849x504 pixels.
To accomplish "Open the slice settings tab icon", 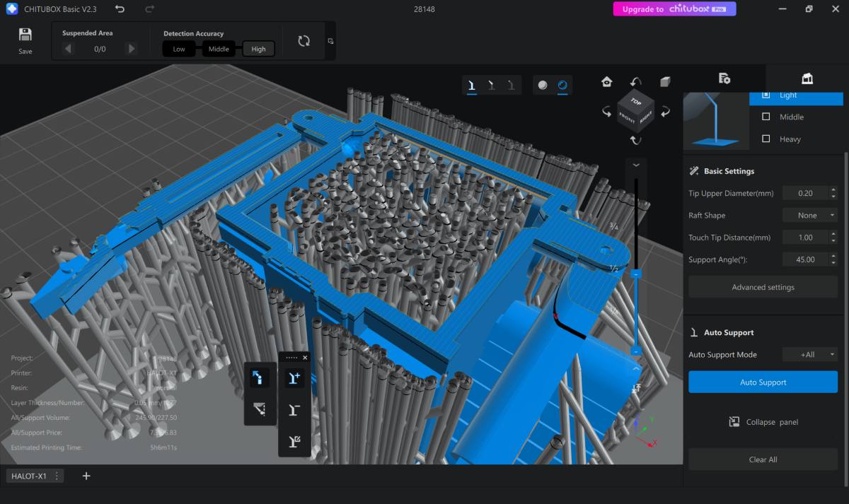I will click(724, 78).
